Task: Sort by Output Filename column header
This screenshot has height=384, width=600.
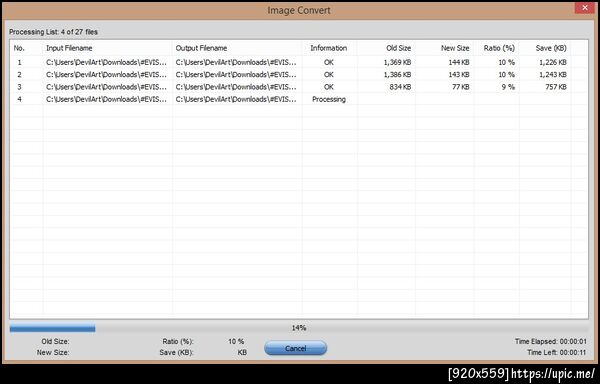Action: (201, 48)
